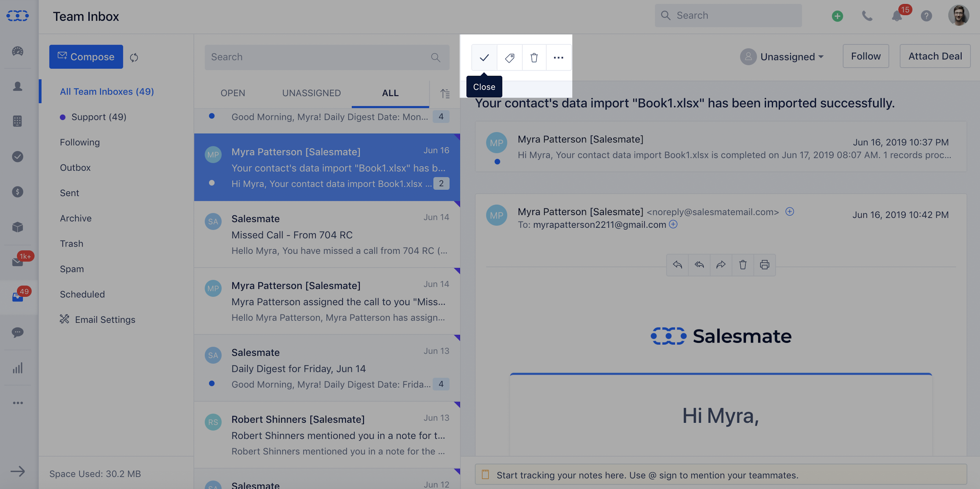Close the conversation using checkmark button
The image size is (980, 489).
click(484, 57)
